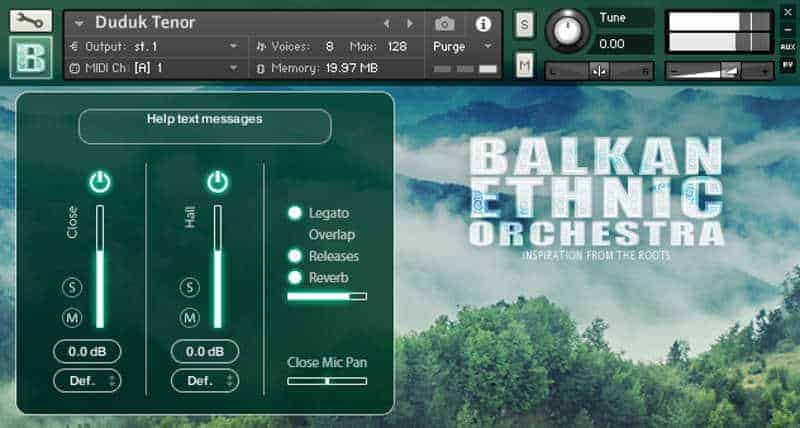This screenshot has width=800, height=428.
Task: Mute the instrument with the header M button
Action: (525, 66)
